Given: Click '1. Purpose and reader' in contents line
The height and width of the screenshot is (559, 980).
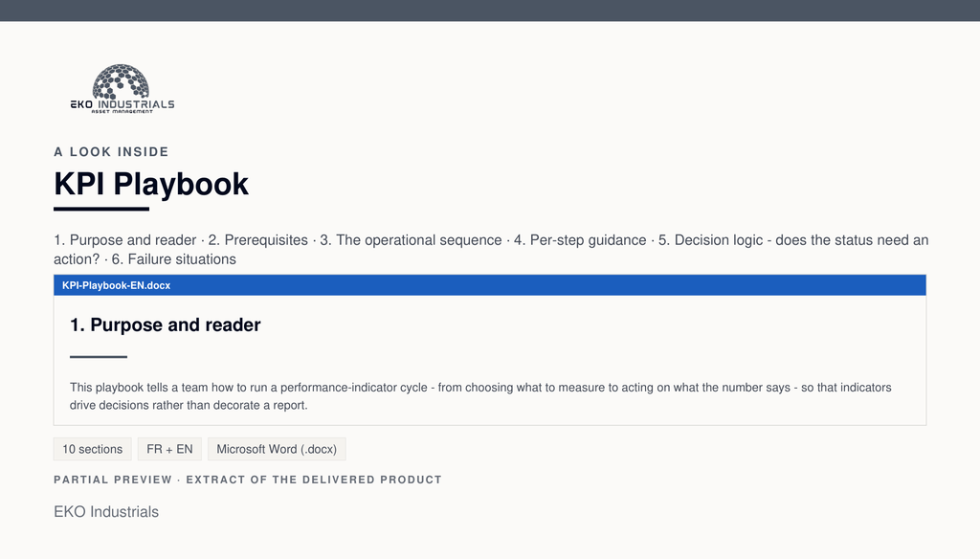Looking at the screenshot, I should click(x=125, y=240).
